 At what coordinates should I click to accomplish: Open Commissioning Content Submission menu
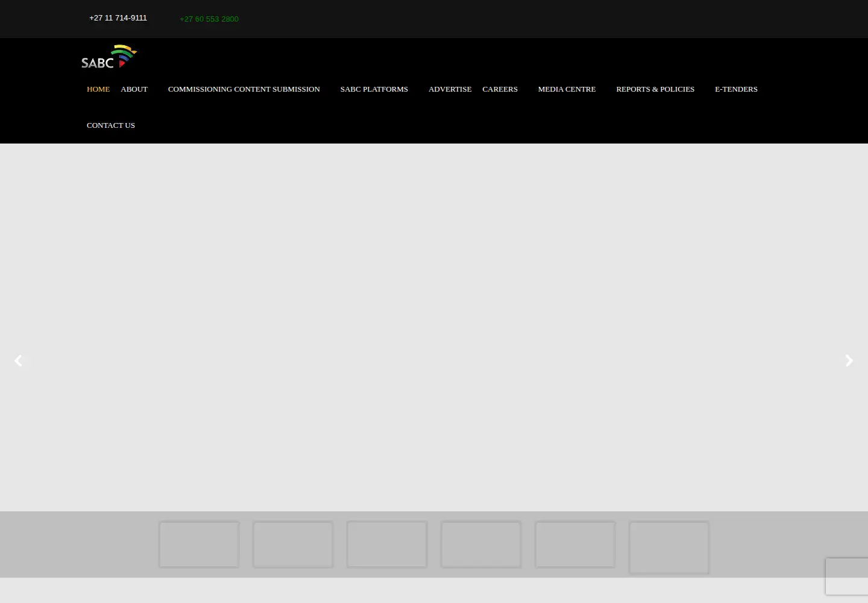244,89
